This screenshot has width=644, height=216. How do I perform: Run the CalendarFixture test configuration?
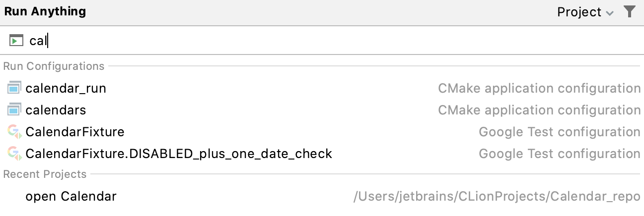coord(75,132)
